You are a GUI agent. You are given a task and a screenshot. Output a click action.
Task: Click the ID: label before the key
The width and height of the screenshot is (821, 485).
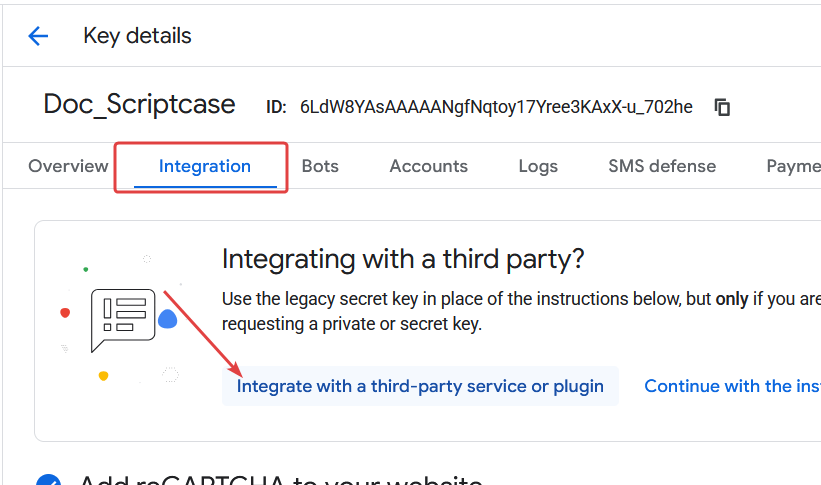tap(276, 107)
